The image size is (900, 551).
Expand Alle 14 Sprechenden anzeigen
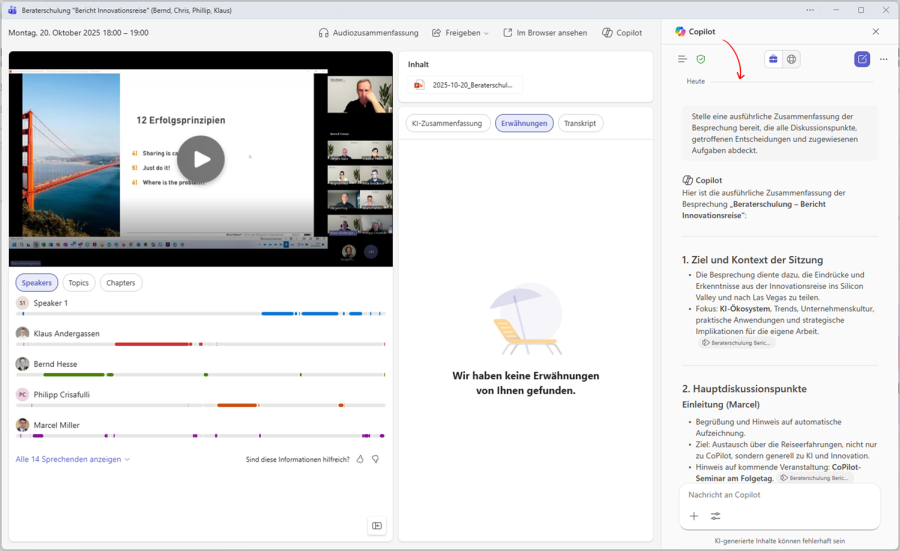(73, 459)
